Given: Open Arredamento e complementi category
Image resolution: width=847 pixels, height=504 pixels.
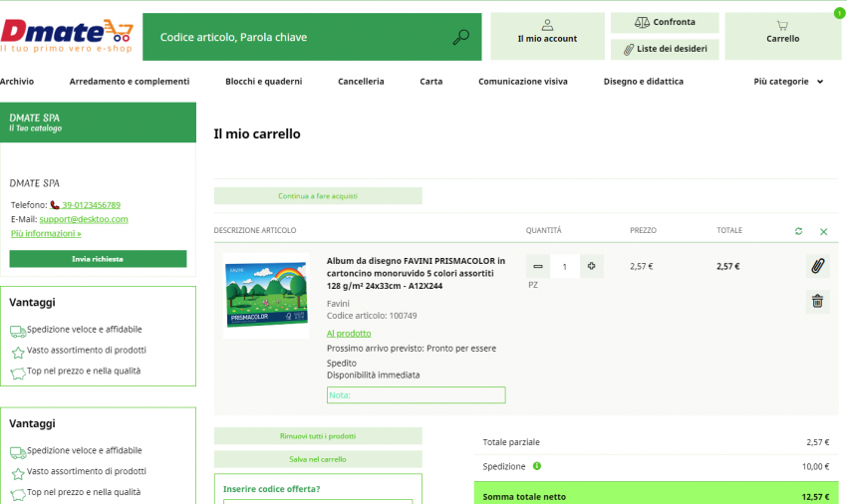Looking at the screenshot, I should tap(130, 82).
